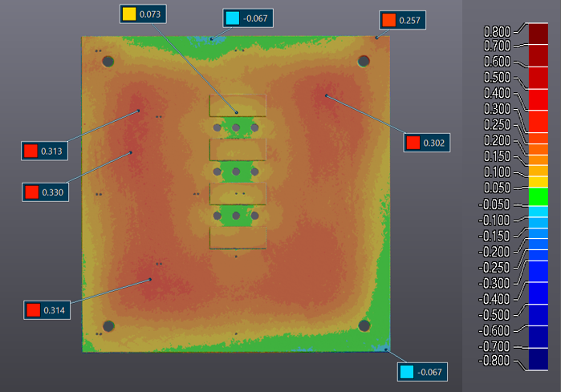The width and height of the screenshot is (561, 392).
Task: Click the -0.800 value on the scale
Action: (494, 361)
